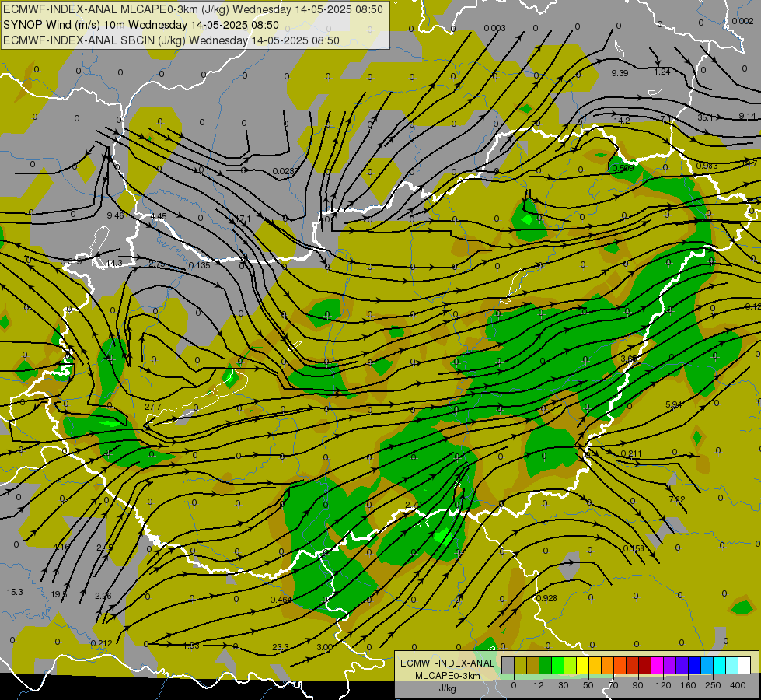Image resolution: width=761 pixels, height=700 pixels.
Task: Click the map value '3.65'
Action: tap(629, 359)
